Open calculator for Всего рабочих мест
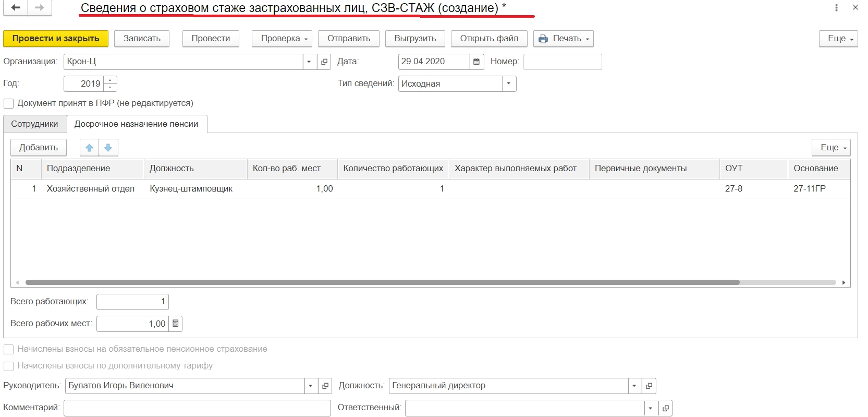Viewport: 868px width, 417px height. (x=176, y=324)
